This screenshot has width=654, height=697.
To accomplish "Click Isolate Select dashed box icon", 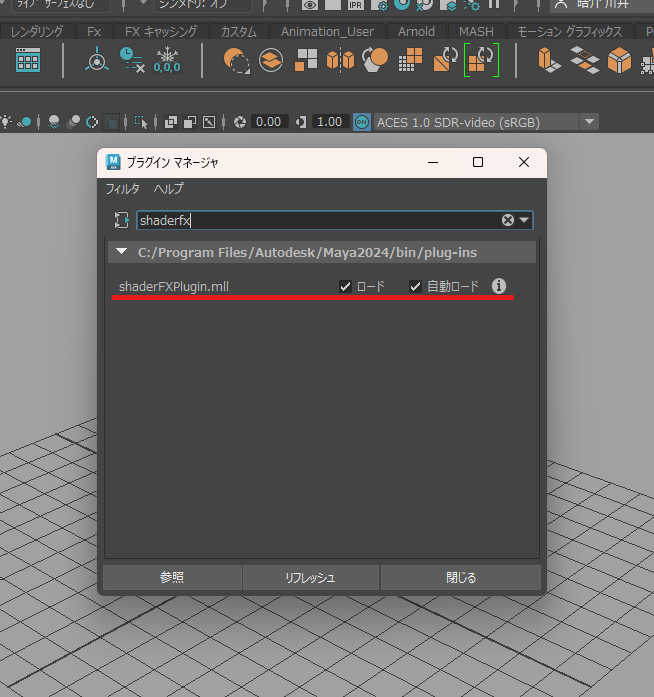I will click(x=141, y=122).
